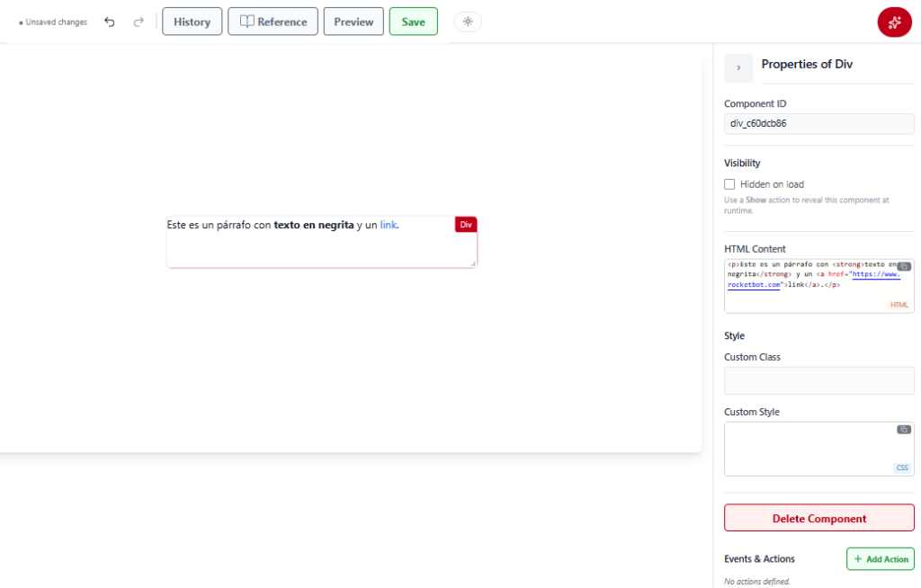Add a new action with Add Action
Screen dimensions: 921x588
tap(881, 558)
